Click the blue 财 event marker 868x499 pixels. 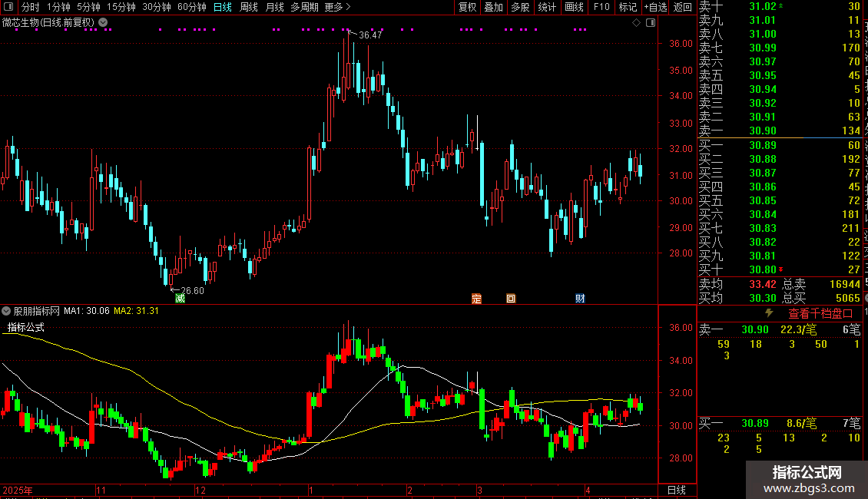(580, 298)
